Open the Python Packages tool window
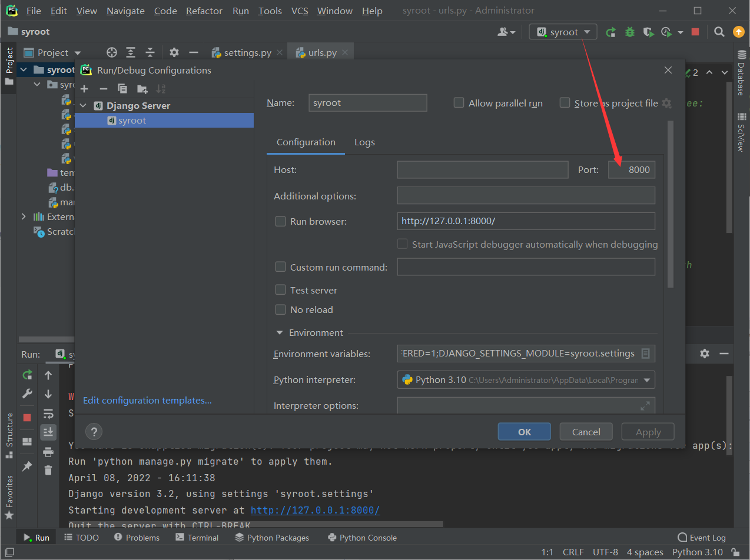 click(272, 538)
